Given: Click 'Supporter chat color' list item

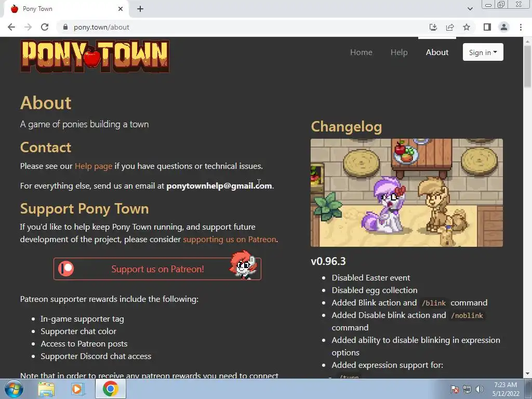Looking at the screenshot, I should point(78,331).
